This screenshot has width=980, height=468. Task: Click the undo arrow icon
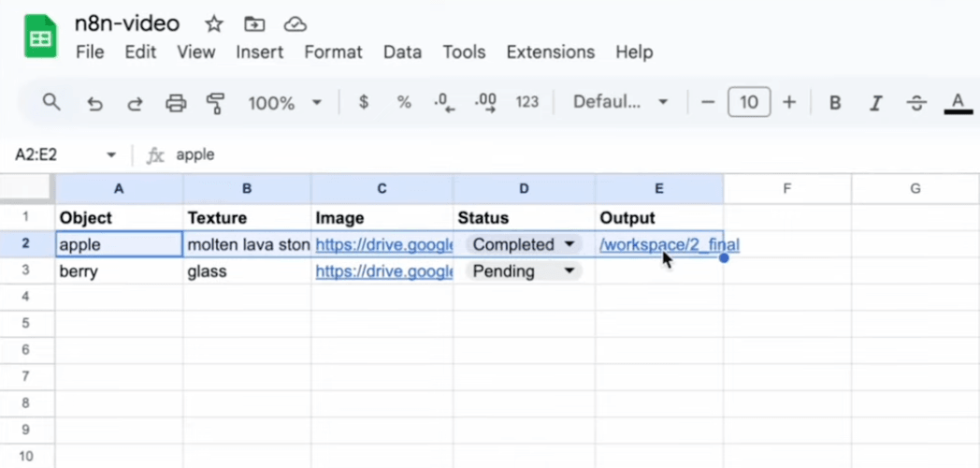(x=94, y=103)
